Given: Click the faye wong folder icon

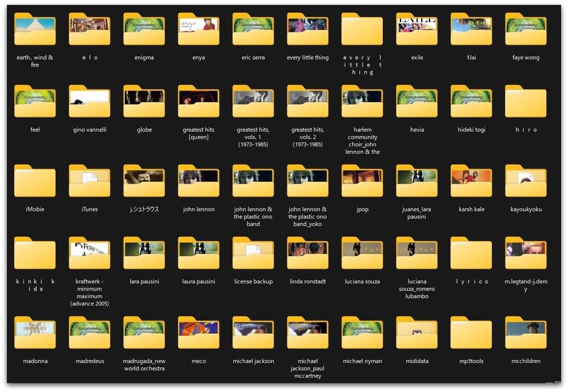Looking at the screenshot, I should (x=526, y=29).
